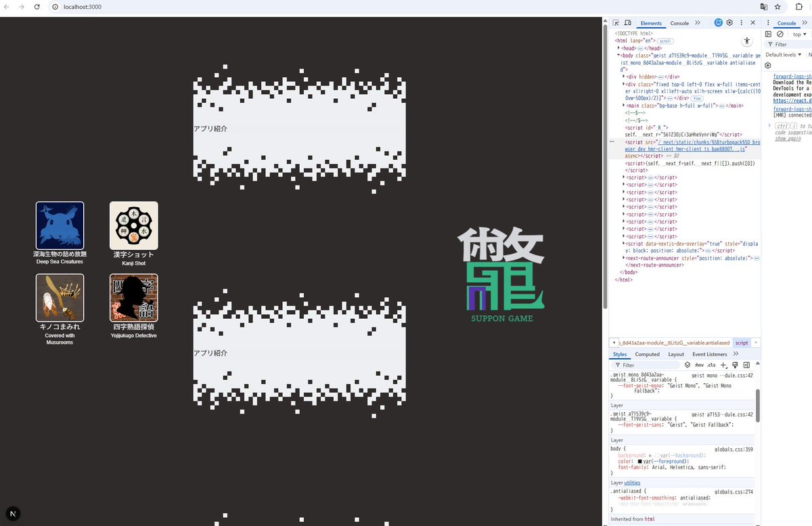Image resolution: width=812 pixels, height=526 pixels.
Task: Open the browser extensions puzzle icon
Action: point(799,7)
